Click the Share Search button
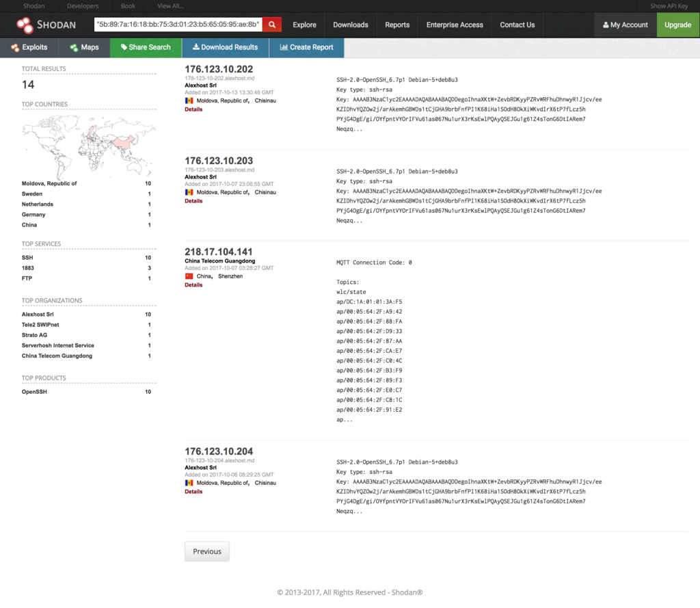 click(146, 47)
